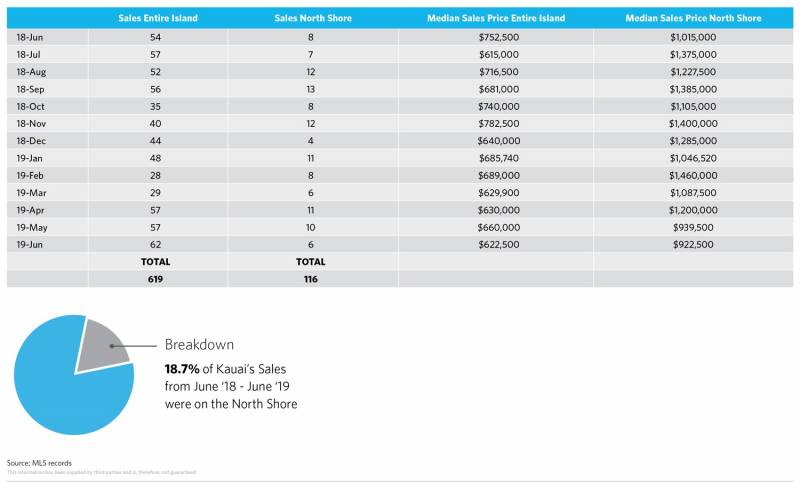This screenshot has height=482, width=800.
Task: Click the gray North Shore pie slice
Action: tap(104, 342)
